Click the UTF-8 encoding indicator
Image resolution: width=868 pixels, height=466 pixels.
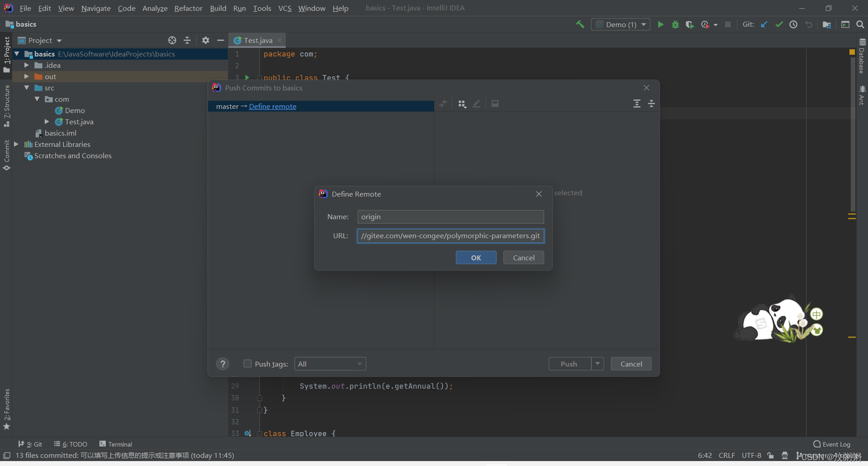[751, 456]
